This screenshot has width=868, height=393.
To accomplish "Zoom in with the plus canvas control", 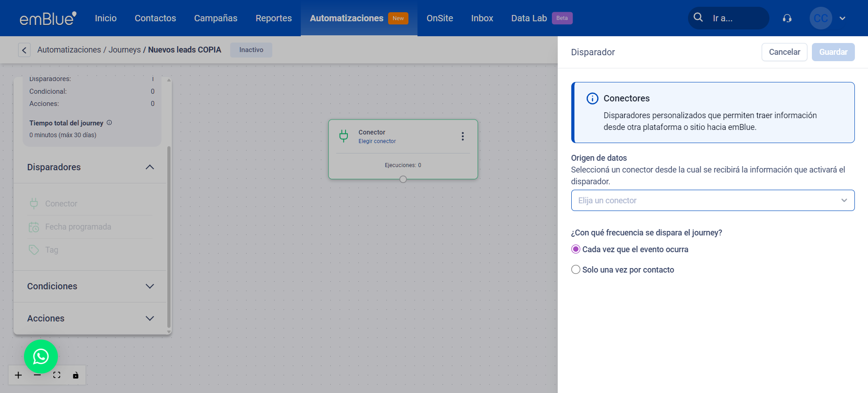I will point(18,375).
